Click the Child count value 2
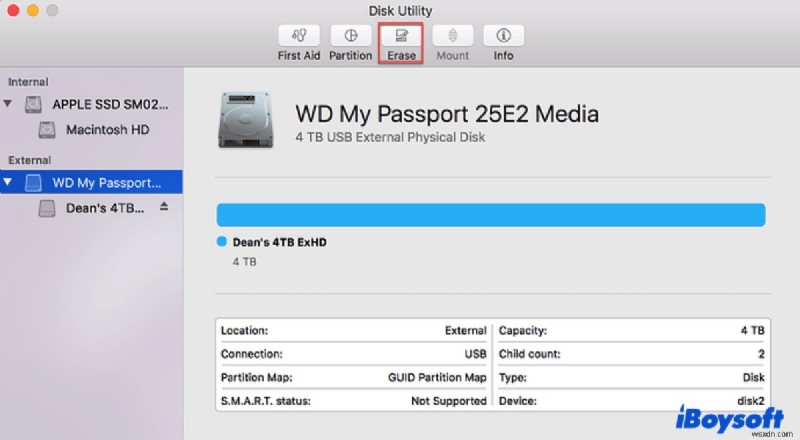The height and width of the screenshot is (440, 800). 761,354
